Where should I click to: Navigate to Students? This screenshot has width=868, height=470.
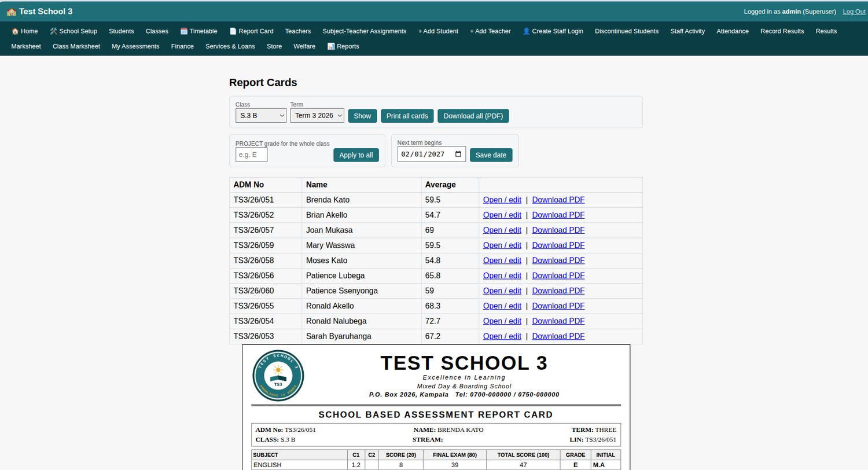point(122,31)
